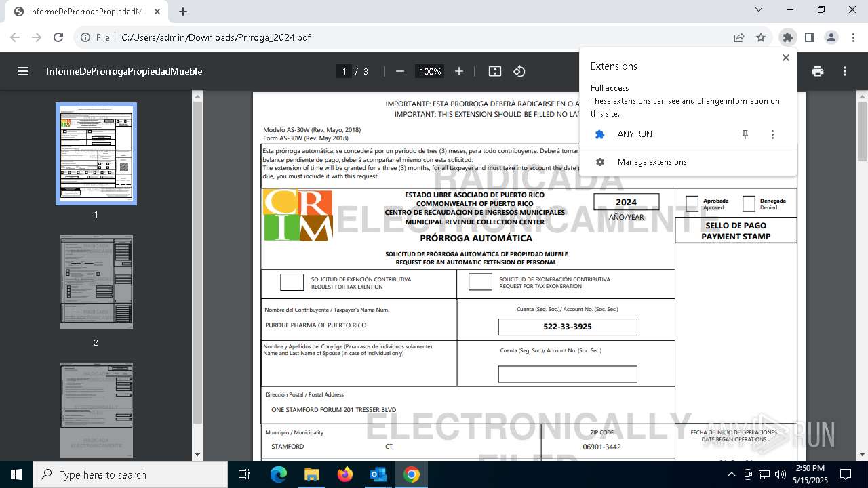Click the Extensions puzzle toolbar icon
868x488 pixels.
pyautogui.click(x=787, y=37)
